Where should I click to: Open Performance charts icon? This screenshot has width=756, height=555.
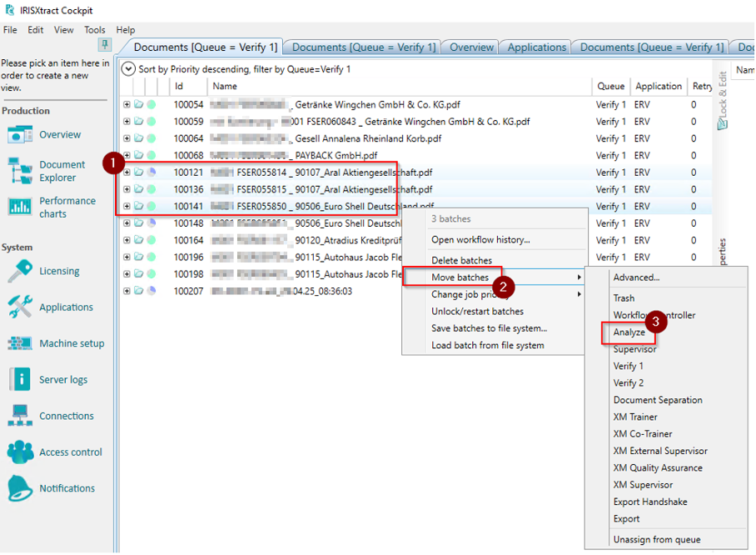tap(20, 207)
